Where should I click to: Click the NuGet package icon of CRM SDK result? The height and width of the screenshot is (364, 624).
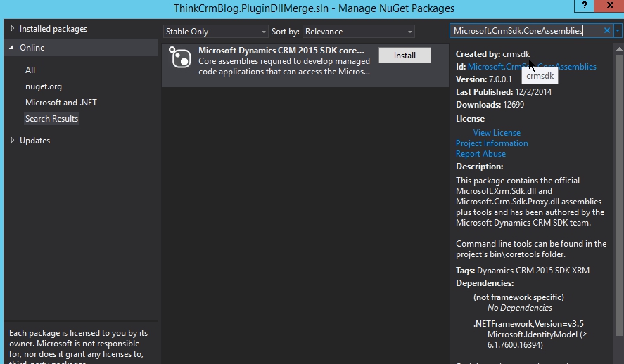179,57
